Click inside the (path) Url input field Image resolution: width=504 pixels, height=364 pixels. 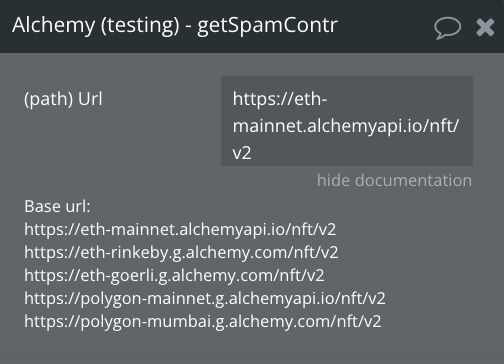(347, 121)
